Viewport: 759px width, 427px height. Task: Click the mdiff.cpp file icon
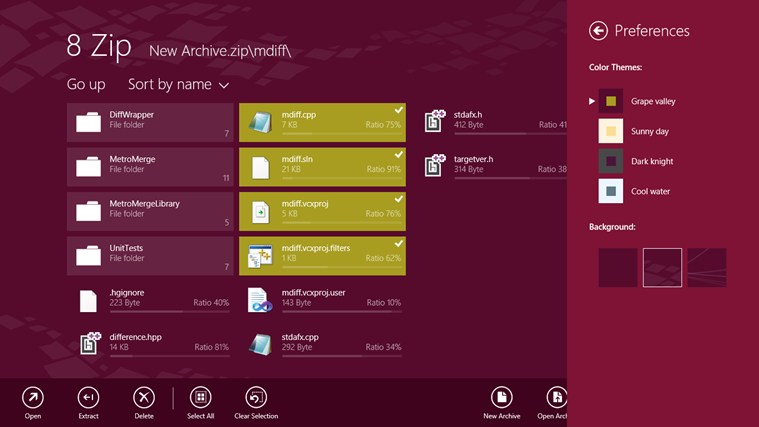[x=260, y=122]
